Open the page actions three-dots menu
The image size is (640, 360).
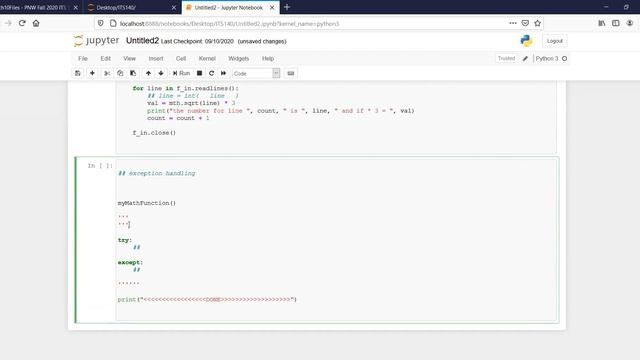click(x=513, y=23)
